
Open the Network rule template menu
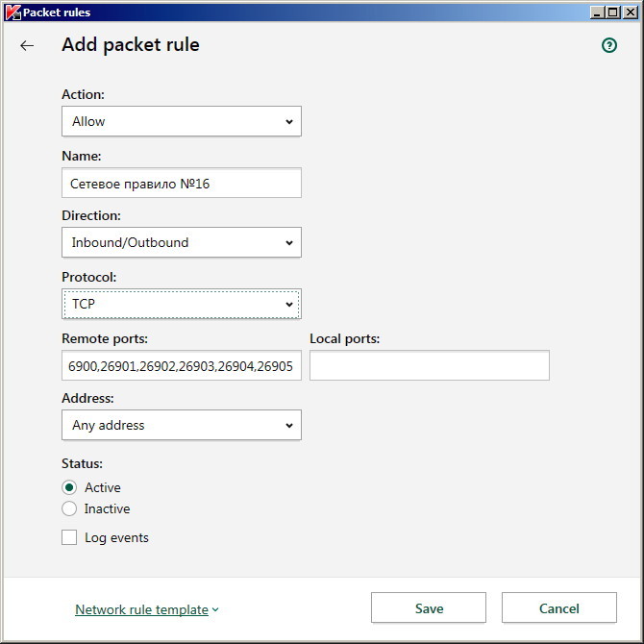click(141, 609)
